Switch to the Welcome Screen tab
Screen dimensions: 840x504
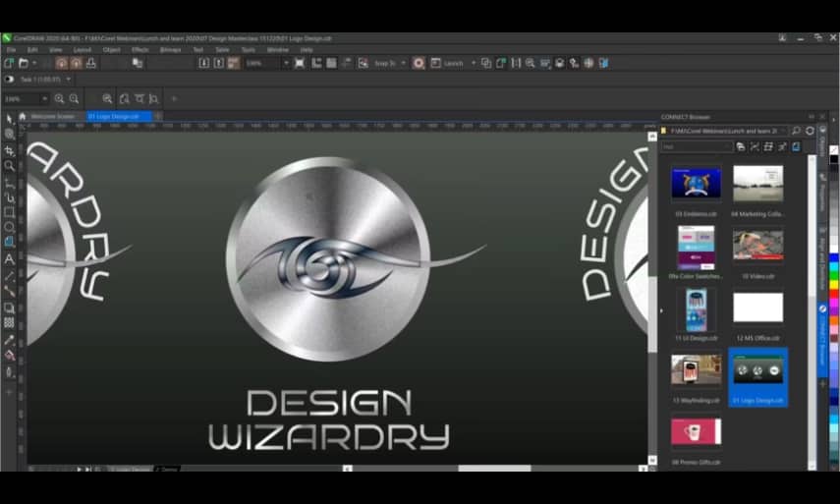point(52,116)
